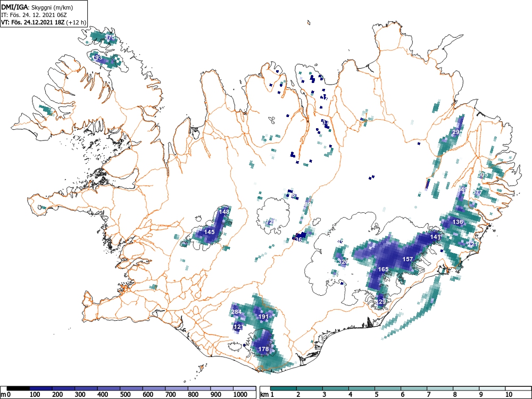Select the 36 value in the central highlands
532x399 pixels.
(x=298, y=239)
